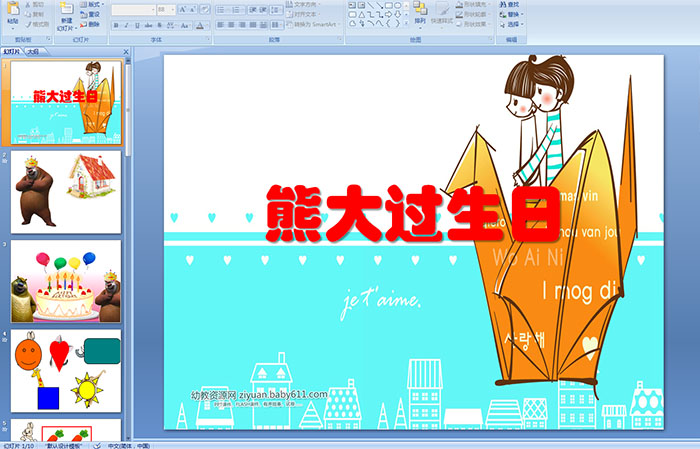
Task: Open the Change Case (Aa) dropdown
Action: [x=185, y=25]
